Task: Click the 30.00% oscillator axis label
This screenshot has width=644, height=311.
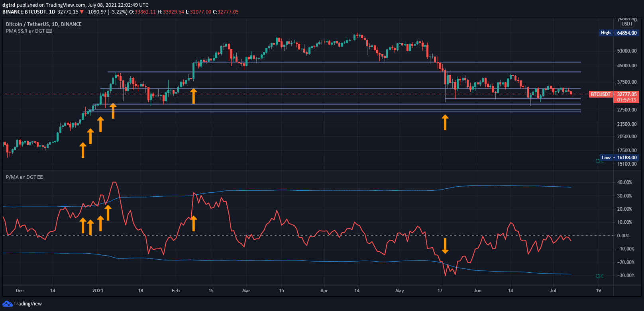Action: (x=624, y=196)
